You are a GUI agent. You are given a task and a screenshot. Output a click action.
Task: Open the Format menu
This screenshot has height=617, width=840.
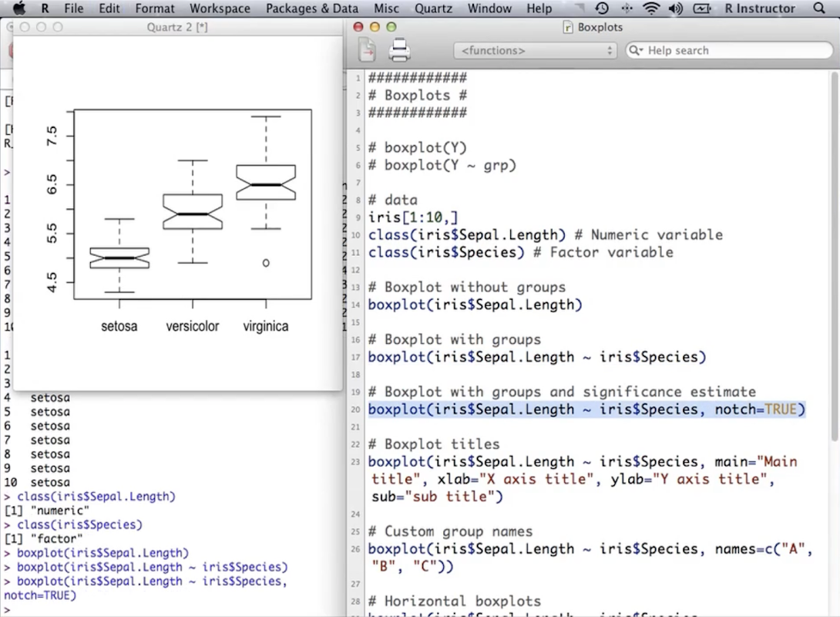click(x=154, y=8)
